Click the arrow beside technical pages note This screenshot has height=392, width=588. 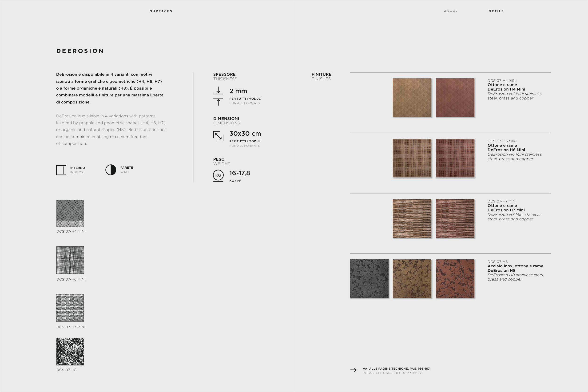tap(353, 370)
